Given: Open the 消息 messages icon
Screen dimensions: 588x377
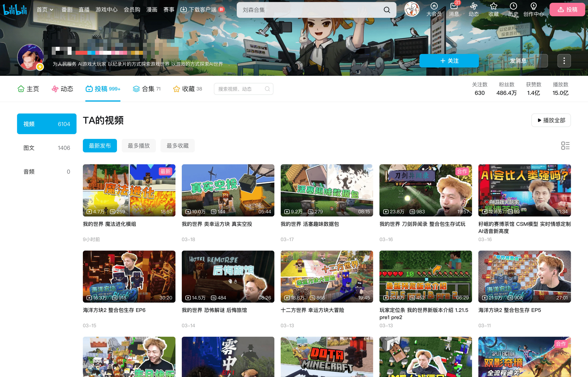Looking at the screenshot, I should coord(454,7).
